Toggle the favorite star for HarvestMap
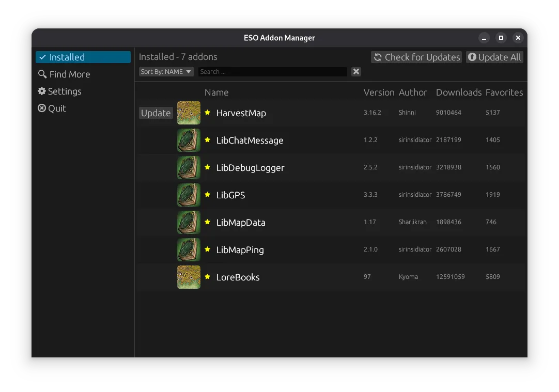The width and height of the screenshot is (559, 392). (x=208, y=113)
